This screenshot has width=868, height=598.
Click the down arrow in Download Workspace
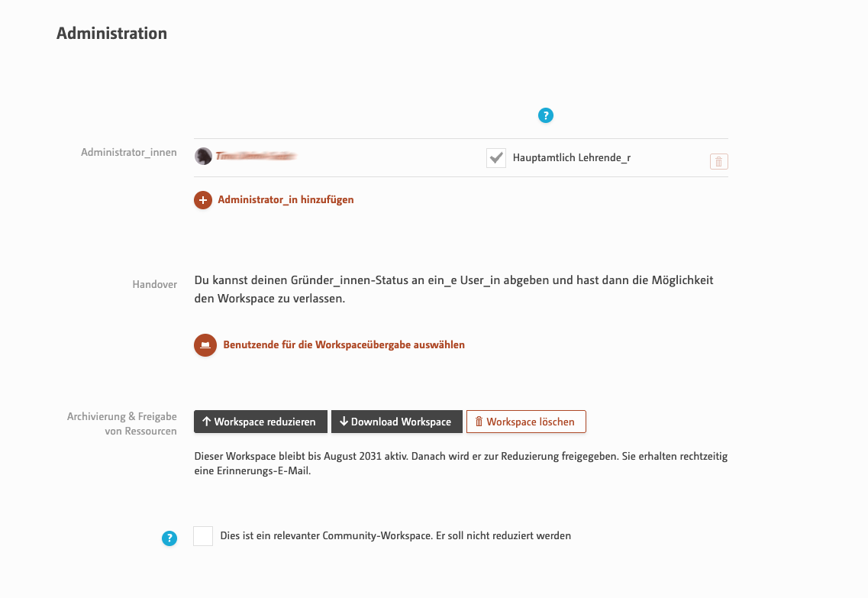point(344,422)
